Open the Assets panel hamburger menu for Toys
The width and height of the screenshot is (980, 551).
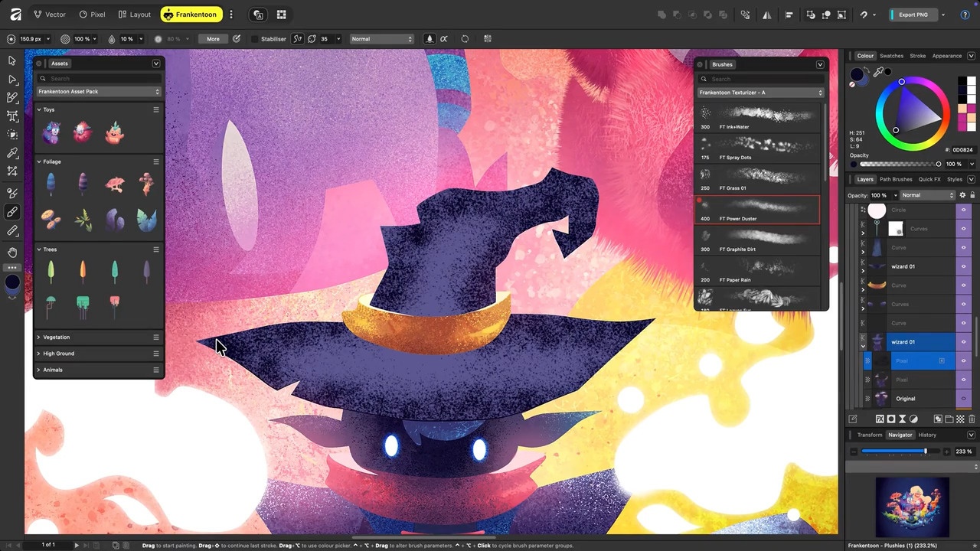click(156, 109)
